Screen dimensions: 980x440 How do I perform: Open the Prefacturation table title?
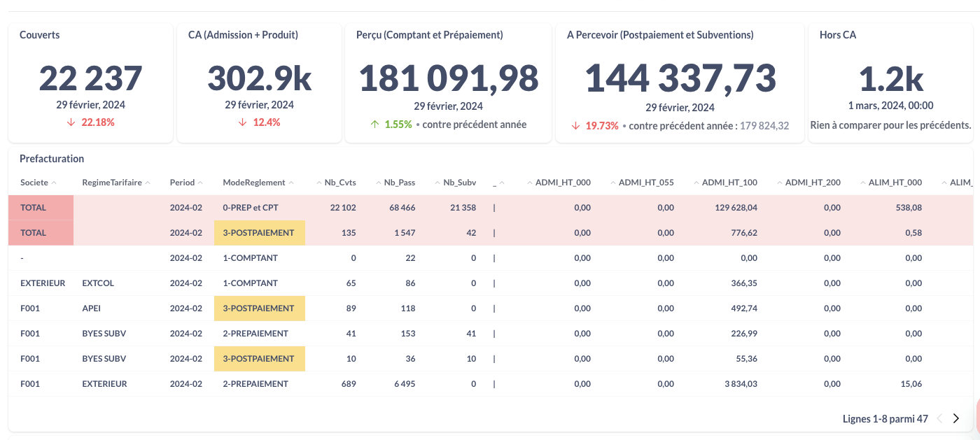tap(52, 159)
